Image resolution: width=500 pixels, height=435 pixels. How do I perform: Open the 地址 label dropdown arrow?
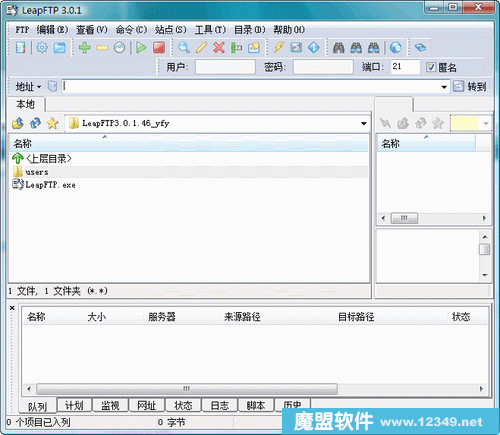(x=39, y=87)
